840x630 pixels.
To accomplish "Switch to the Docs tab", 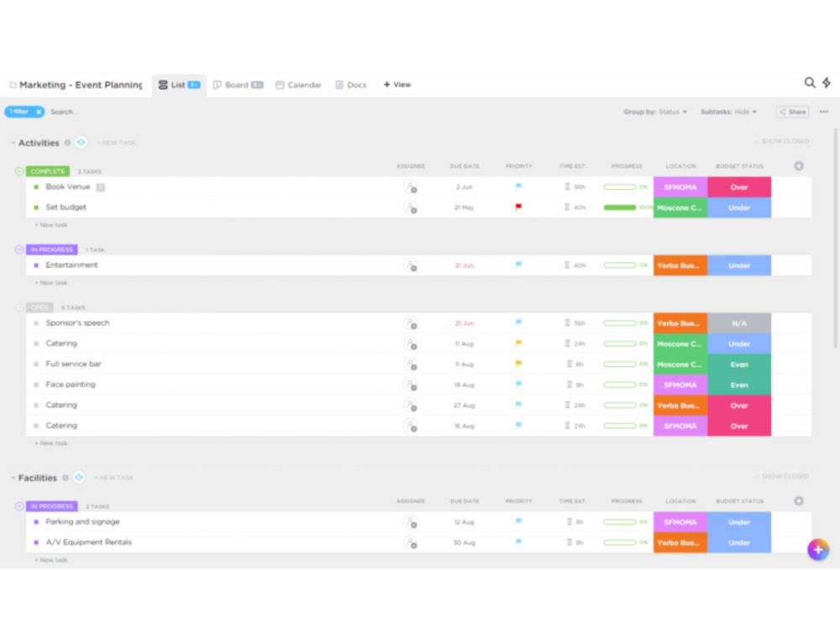I will (x=351, y=85).
